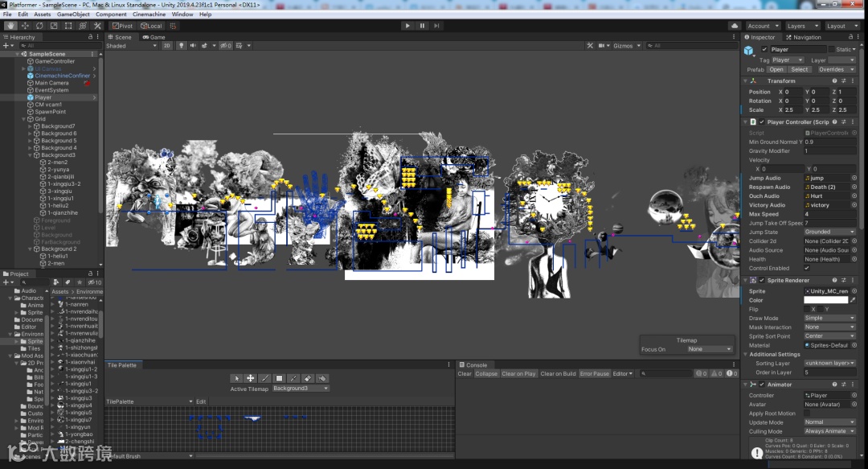This screenshot has width=868, height=469.
Task: Click the Step frame button
Action: (x=436, y=26)
